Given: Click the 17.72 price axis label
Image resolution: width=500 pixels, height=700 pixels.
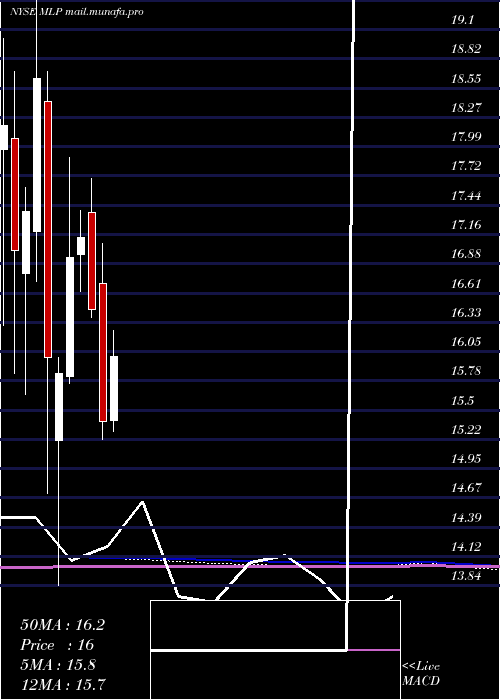Looking at the screenshot, I should click(467, 166).
